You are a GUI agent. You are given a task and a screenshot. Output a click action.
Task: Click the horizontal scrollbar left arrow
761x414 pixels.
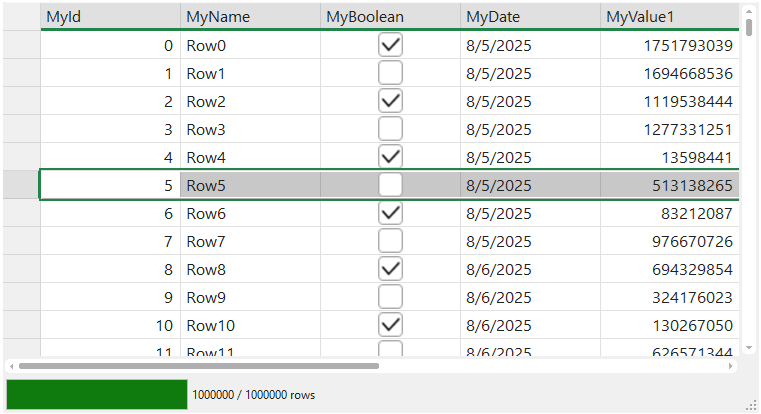[x=11, y=366]
